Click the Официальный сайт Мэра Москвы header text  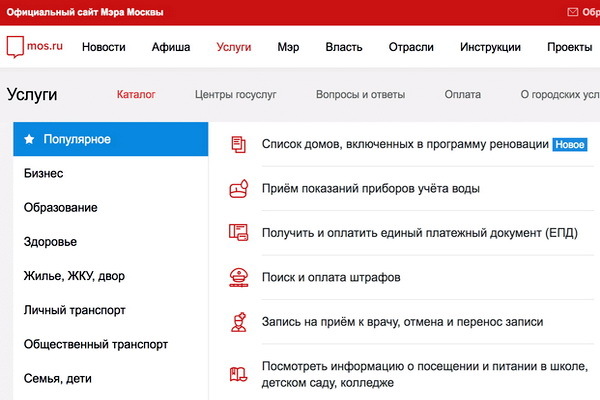point(85,12)
